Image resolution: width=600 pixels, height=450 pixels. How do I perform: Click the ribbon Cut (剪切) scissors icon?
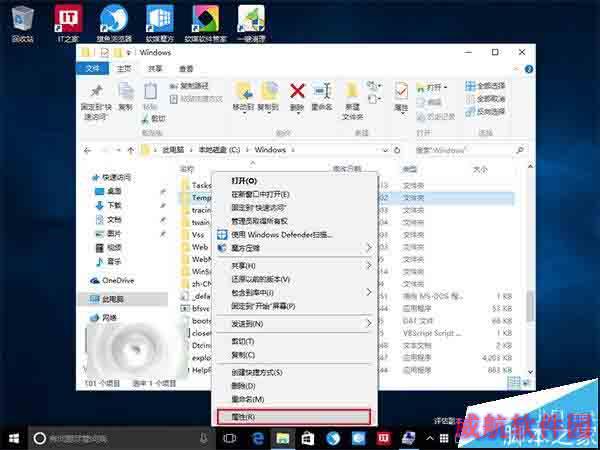point(145,119)
